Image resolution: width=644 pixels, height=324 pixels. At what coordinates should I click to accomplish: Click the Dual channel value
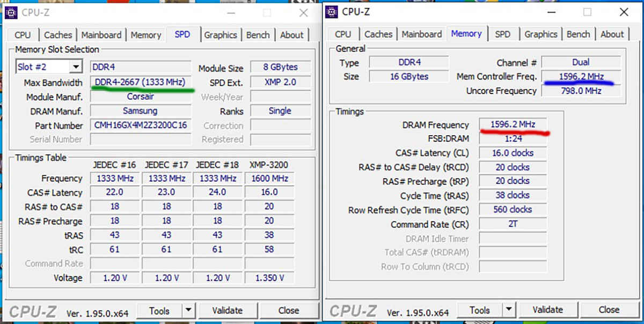(581, 62)
